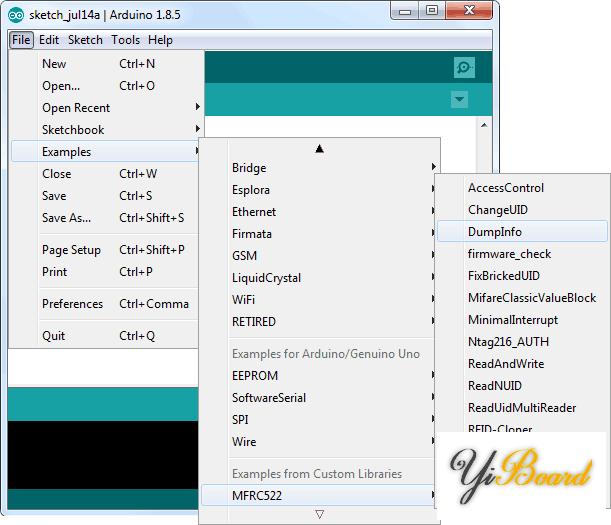Open the ChangeUID example
This screenshot has height=525, width=611.
point(522,210)
